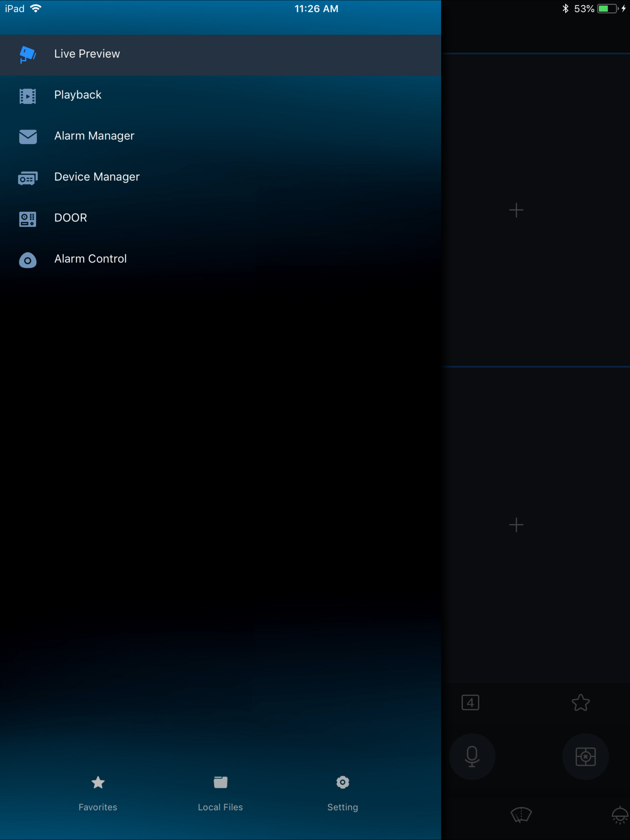
Task: Open Alarm Manager
Action: tap(94, 136)
